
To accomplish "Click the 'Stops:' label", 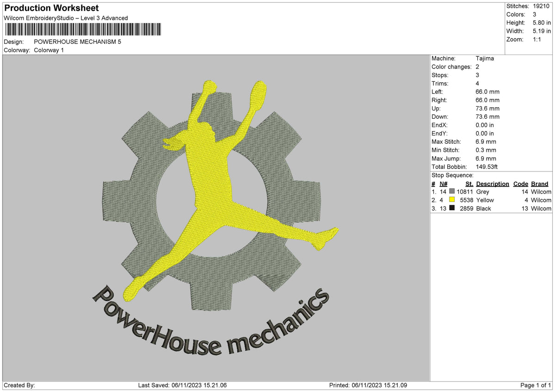I will [x=440, y=75].
